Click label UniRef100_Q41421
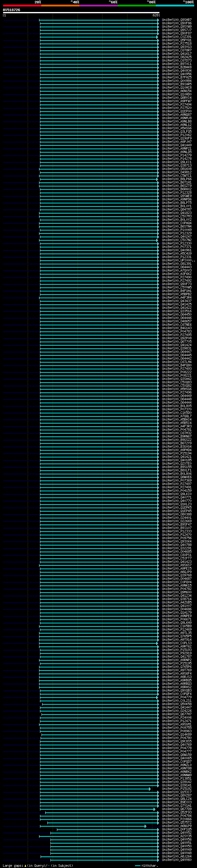This screenshot has width=197, height=868. [x=176, y=457]
